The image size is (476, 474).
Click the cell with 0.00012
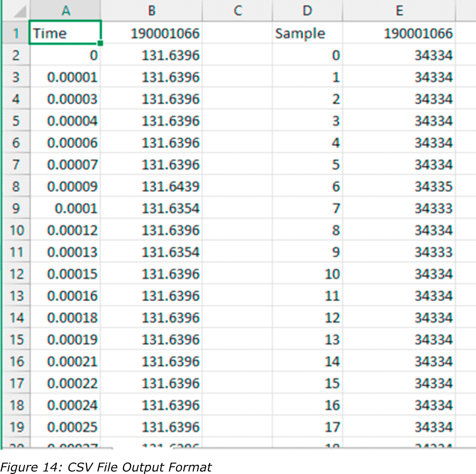[x=65, y=230]
